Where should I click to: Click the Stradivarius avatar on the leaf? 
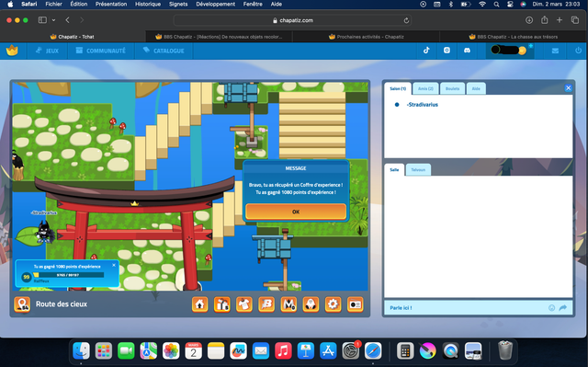click(x=44, y=232)
